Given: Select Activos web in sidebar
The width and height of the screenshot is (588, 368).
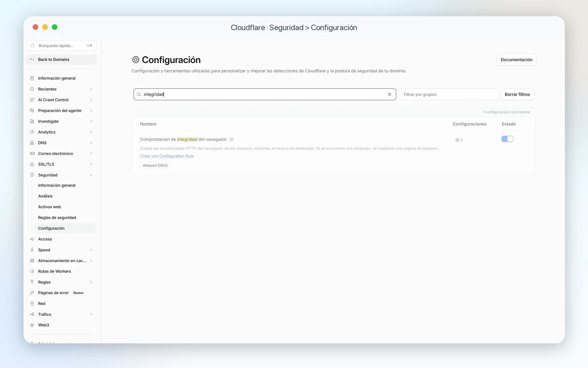Looking at the screenshot, I should (50, 207).
